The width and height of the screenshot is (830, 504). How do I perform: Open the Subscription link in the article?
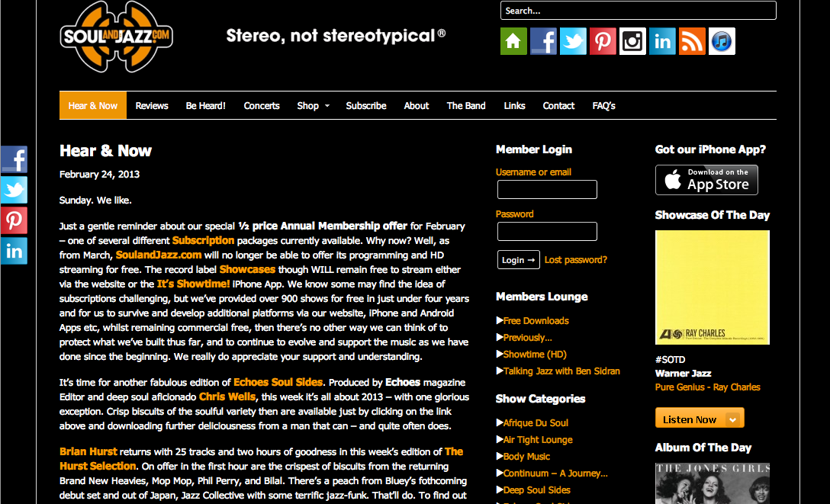pyautogui.click(x=203, y=241)
